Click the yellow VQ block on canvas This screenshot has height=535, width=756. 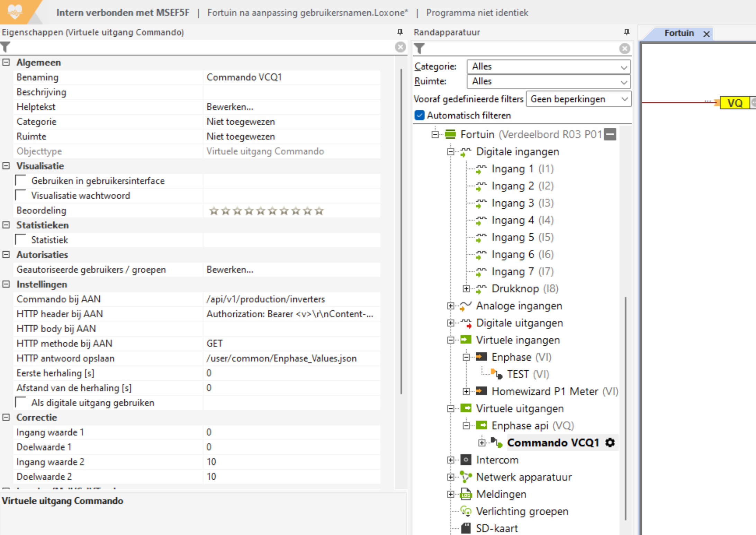tap(735, 103)
